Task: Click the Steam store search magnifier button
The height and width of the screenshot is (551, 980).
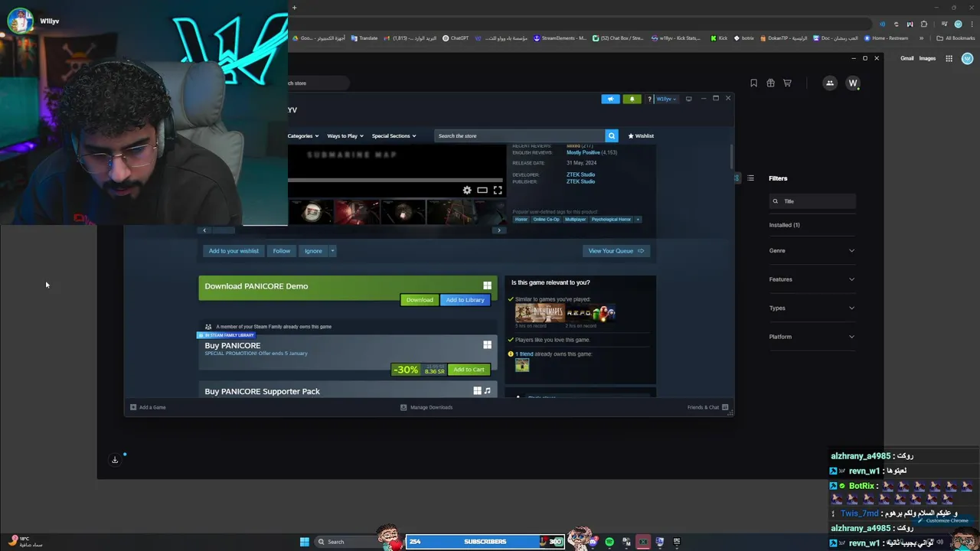Action: tap(611, 135)
